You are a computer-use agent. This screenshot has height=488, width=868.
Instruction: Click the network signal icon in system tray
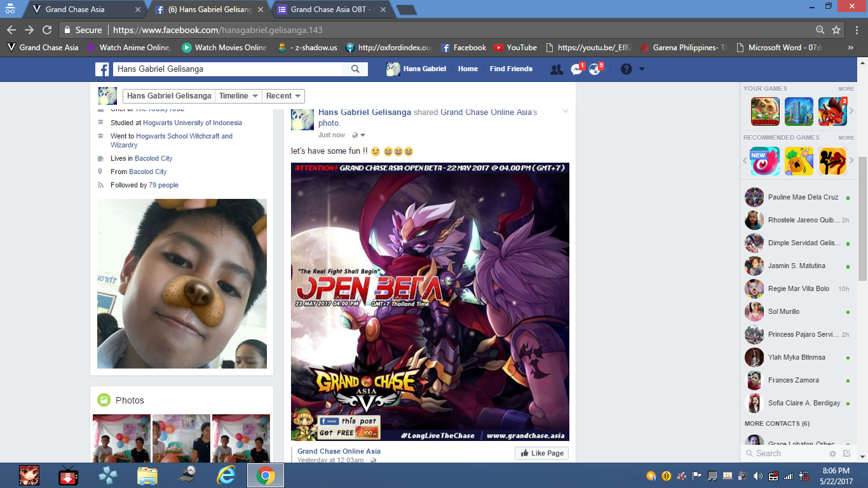[x=789, y=475]
